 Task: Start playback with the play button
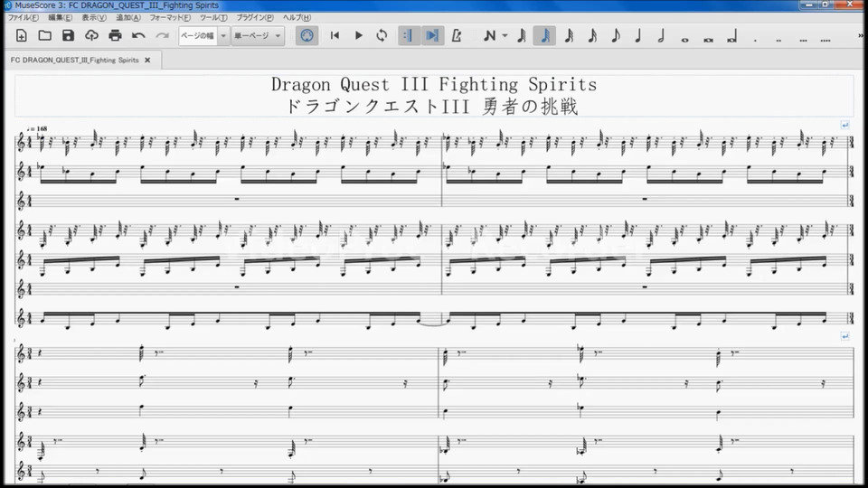358,36
